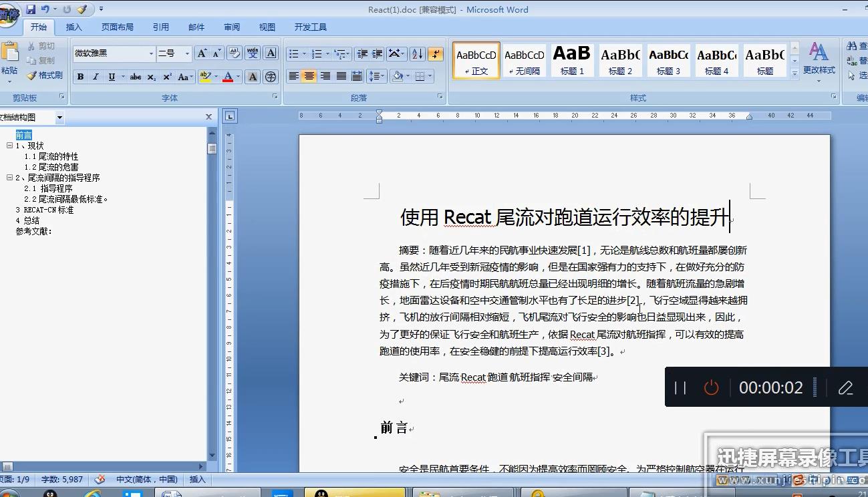Click the Format Painter button
This screenshot has height=497, width=868.
(x=45, y=75)
